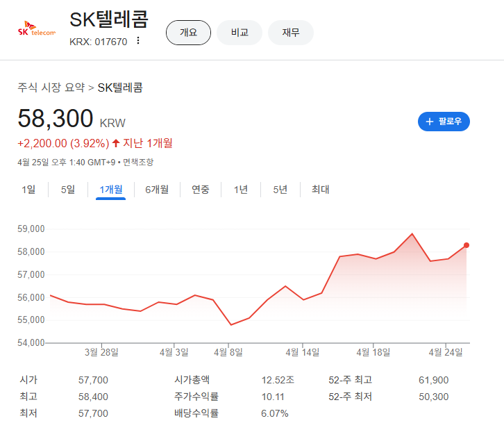
Task: Click the 3월 28일 axis label
Action: [x=101, y=352]
